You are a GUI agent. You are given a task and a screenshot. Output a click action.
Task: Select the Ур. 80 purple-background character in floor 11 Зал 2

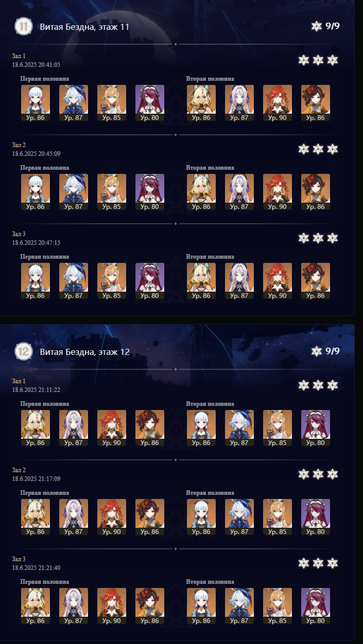click(150, 192)
